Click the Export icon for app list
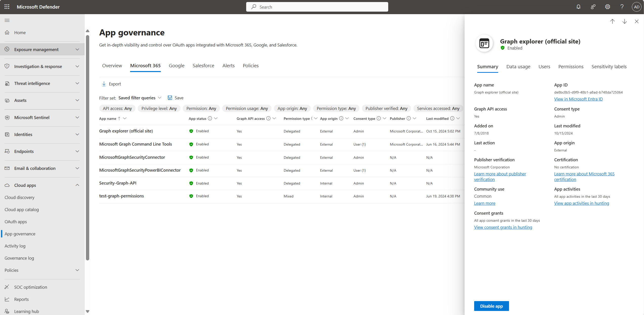Viewport: 644px width, 315px height. pos(104,84)
